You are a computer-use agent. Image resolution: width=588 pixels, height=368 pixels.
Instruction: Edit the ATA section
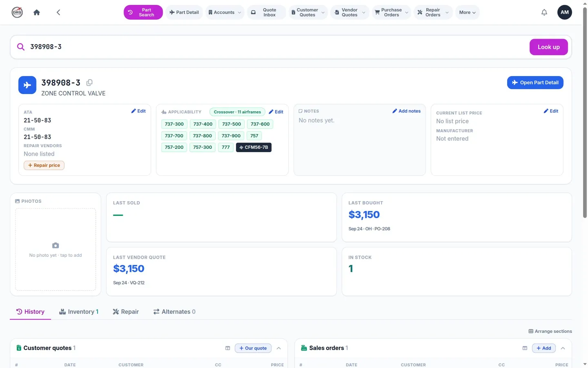click(138, 111)
